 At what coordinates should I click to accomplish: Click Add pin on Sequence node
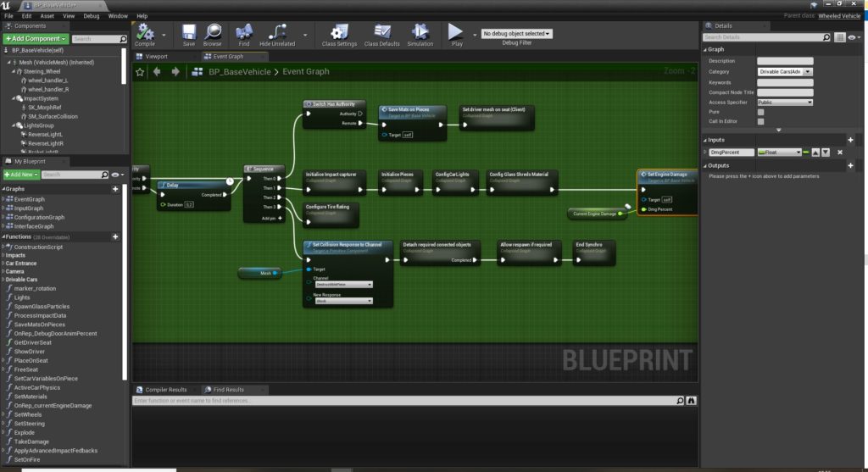[x=271, y=219]
